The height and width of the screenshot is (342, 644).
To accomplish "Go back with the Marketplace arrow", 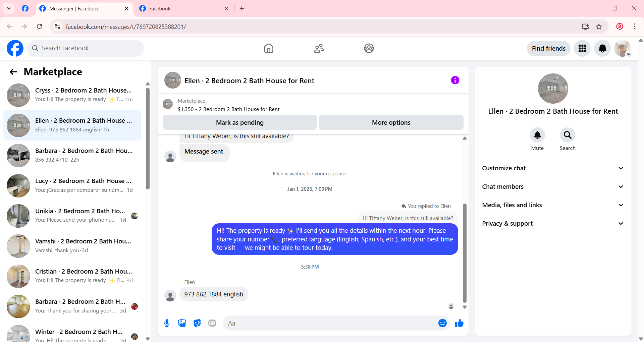I will 13,72.
